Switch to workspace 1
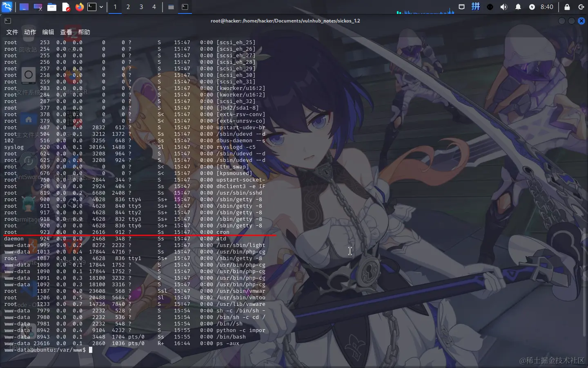Screen dimensions: 588x368 click(115, 7)
